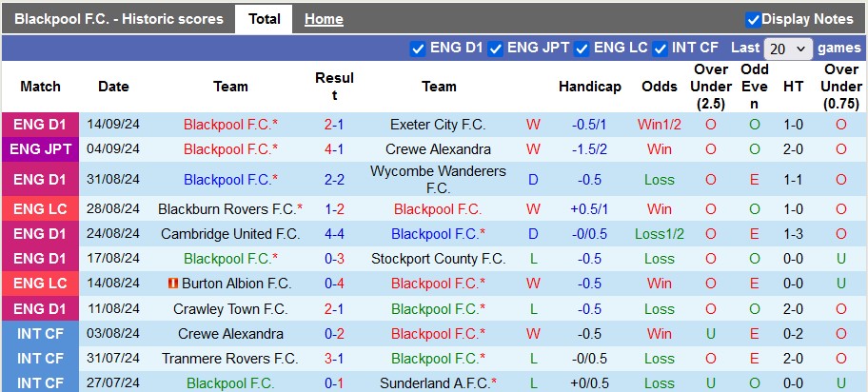Open the Stockport County F.C. team page
The height and width of the screenshot is (392, 868).
pyautogui.click(x=438, y=259)
